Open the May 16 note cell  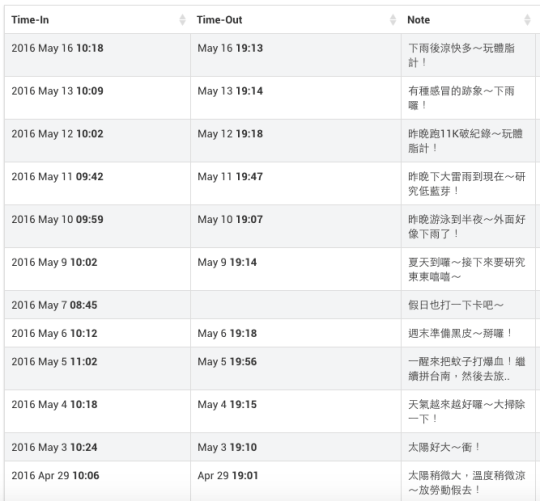[x=468, y=55]
